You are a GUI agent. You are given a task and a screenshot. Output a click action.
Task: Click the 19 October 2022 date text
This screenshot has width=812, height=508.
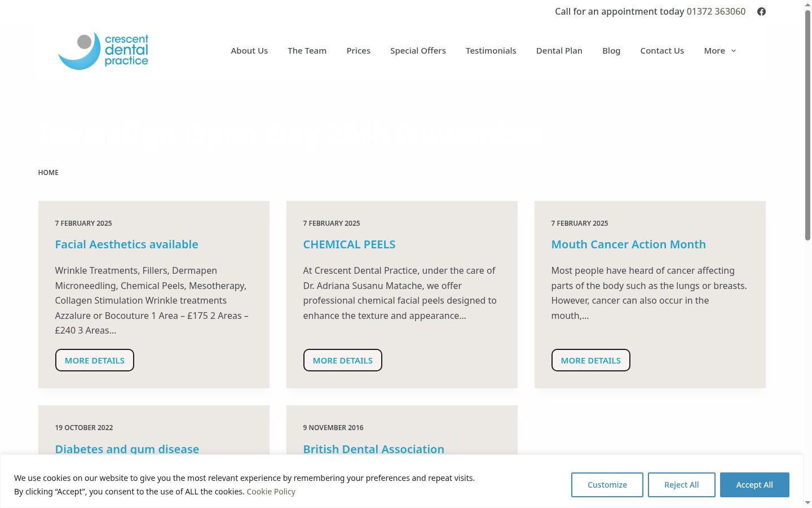84,428
